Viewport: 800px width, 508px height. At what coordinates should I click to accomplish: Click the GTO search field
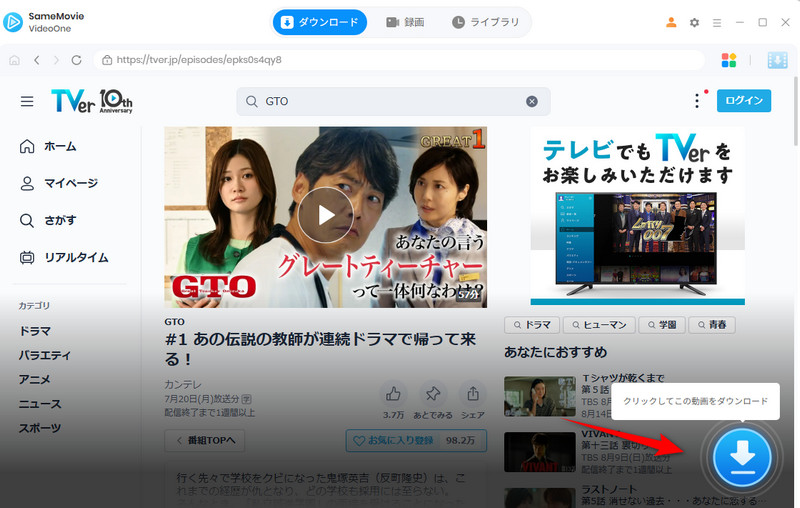(x=393, y=101)
